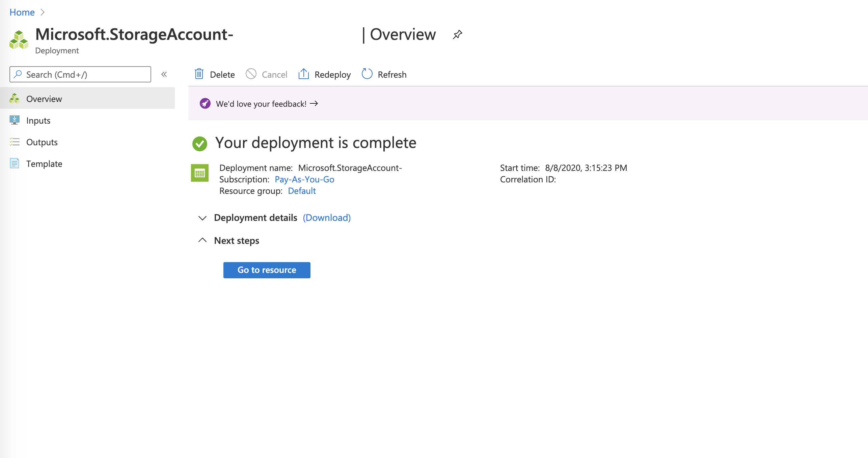Collapse the Next steps chevron
Screen dimensions: 868x458
202,240
